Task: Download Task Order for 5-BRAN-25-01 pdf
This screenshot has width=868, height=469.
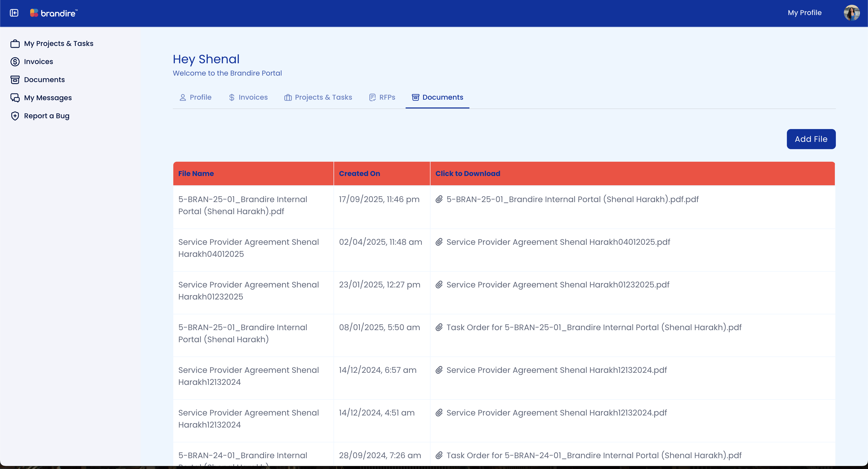Action: click(594, 327)
